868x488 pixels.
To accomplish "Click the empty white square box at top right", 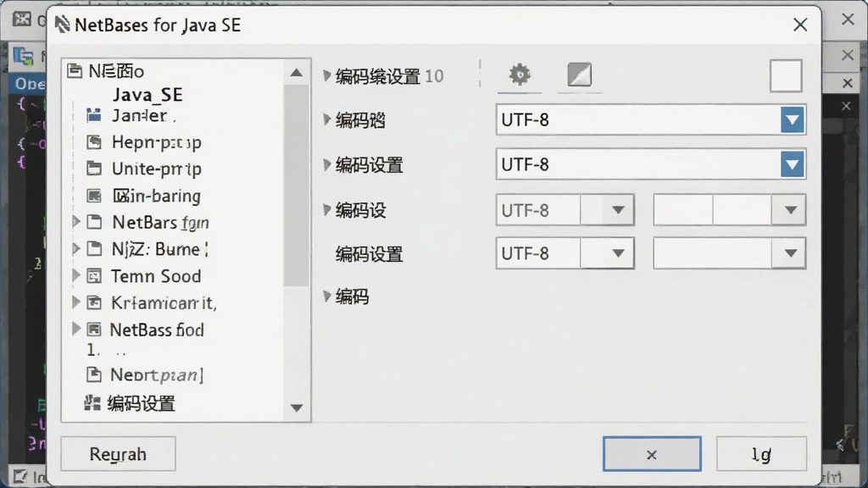I will click(x=786, y=75).
